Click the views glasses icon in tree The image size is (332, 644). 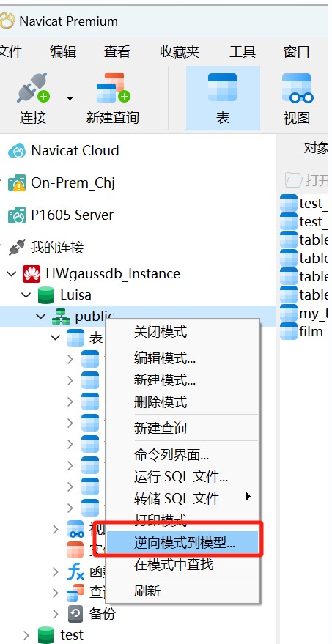pos(75,529)
